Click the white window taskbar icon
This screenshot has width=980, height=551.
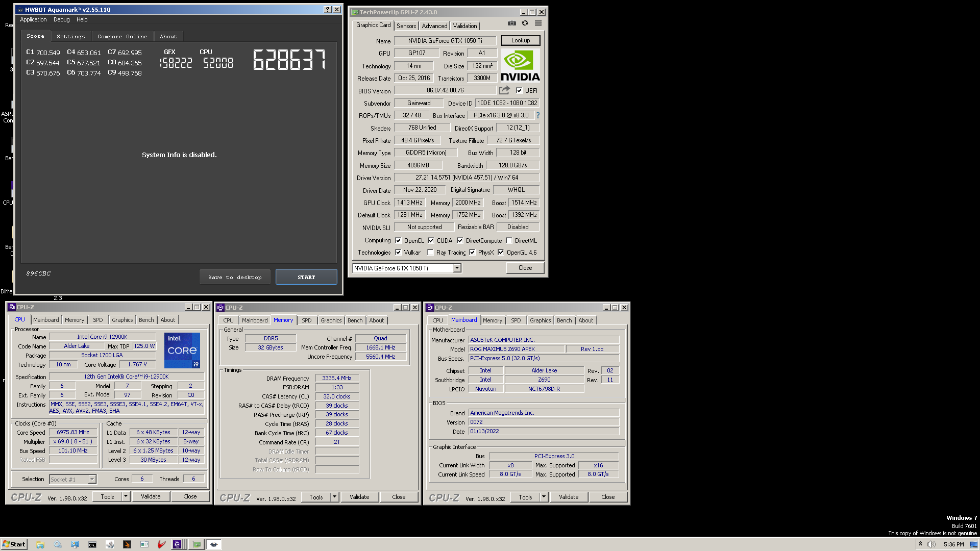click(x=144, y=544)
